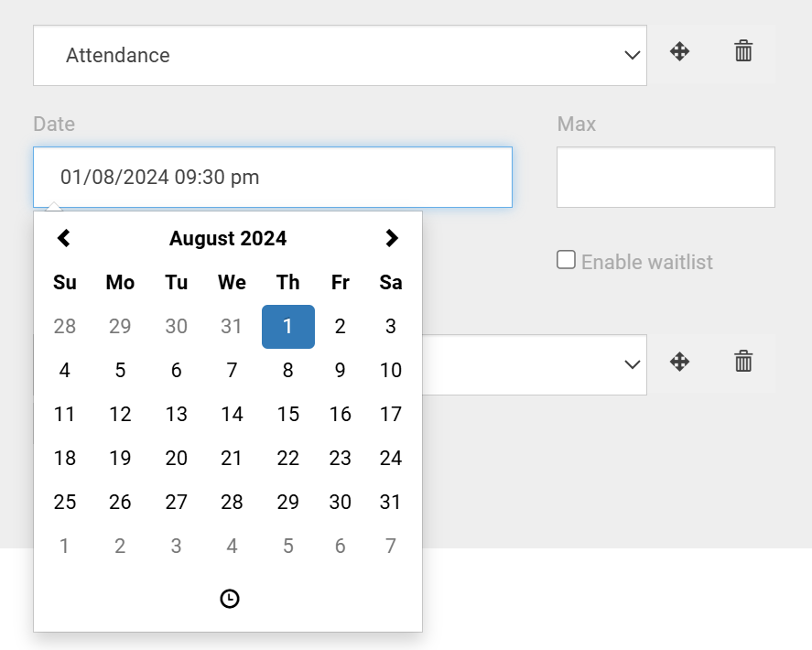The image size is (812, 650).
Task: Pick August 6 in the calendar
Action: point(176,371)
